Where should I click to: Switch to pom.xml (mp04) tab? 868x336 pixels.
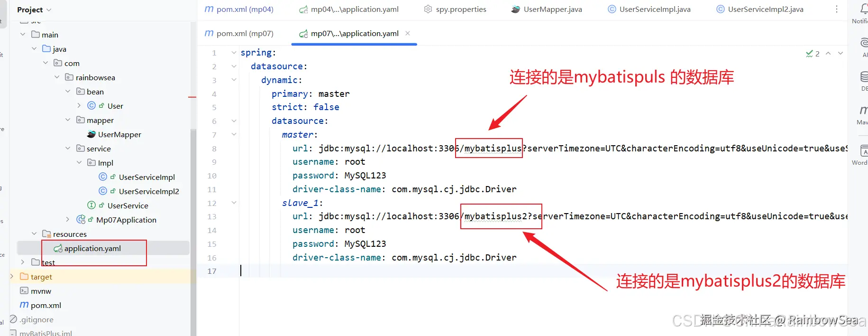(x=239, y=9)
